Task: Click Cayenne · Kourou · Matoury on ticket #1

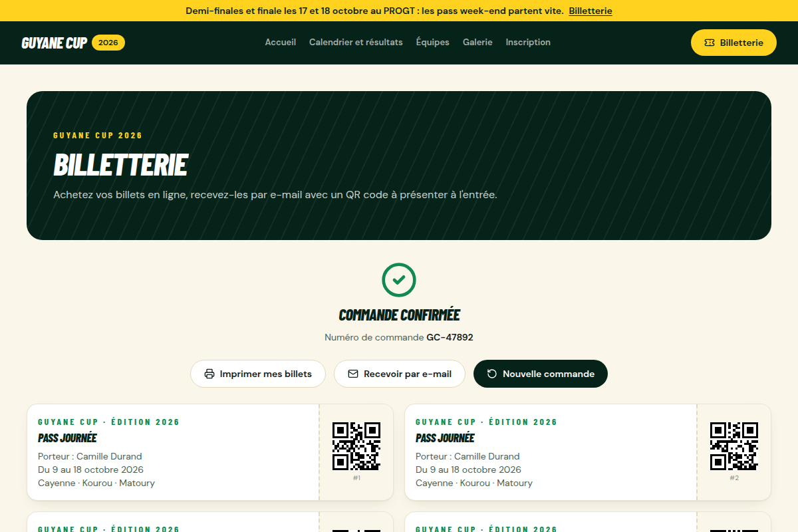Action: (96, 483)
